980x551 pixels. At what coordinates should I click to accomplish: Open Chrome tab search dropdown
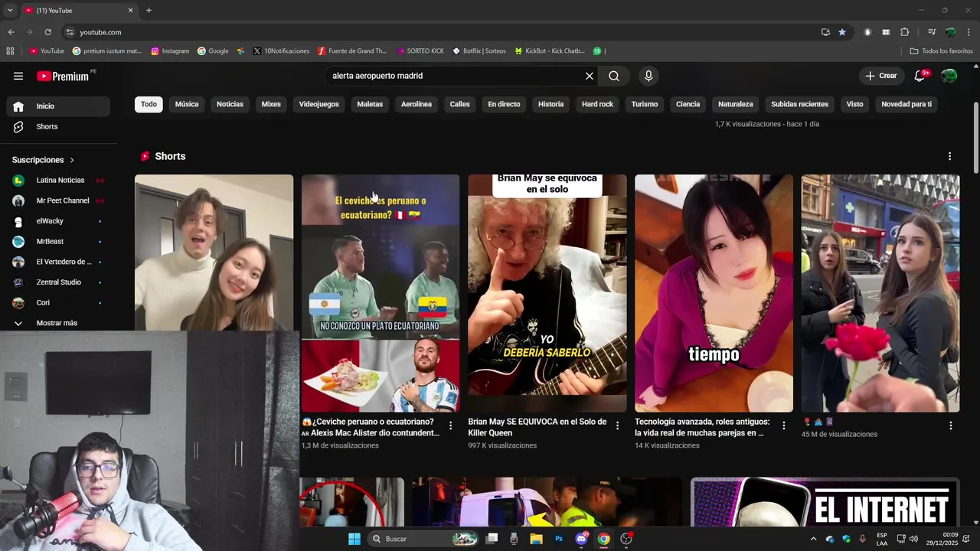click(x=10, y=11)
